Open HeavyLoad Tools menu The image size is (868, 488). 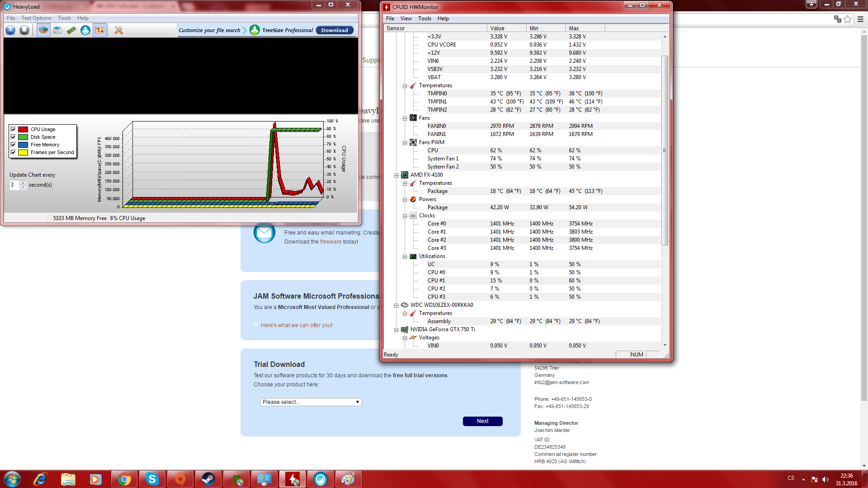tap(64, 18)
